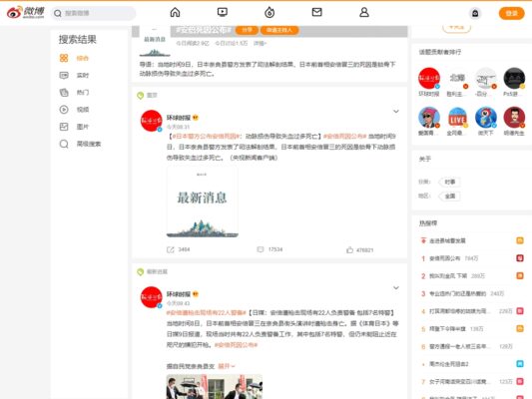Viewport: 532px width, 399px height.
Task: Open the white sketch avatar in ranking
Action: pyautogui.click(x=486, y=79)
